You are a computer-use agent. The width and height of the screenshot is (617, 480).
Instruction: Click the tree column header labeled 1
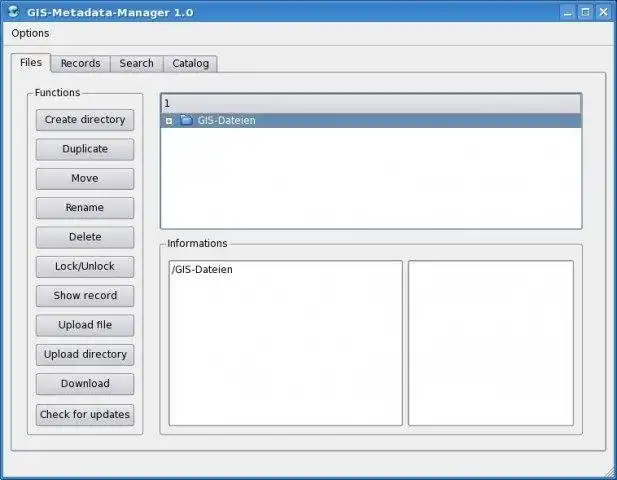(x=371, y=104)
